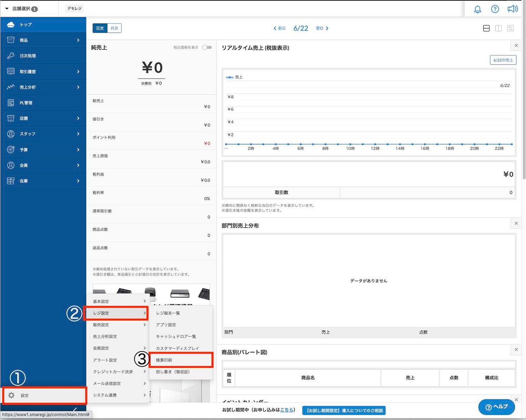Image resolution: width=526 pixels, height=420 pixels.
Task: Go to the previous day 前日
Action: tap(280, 29)
